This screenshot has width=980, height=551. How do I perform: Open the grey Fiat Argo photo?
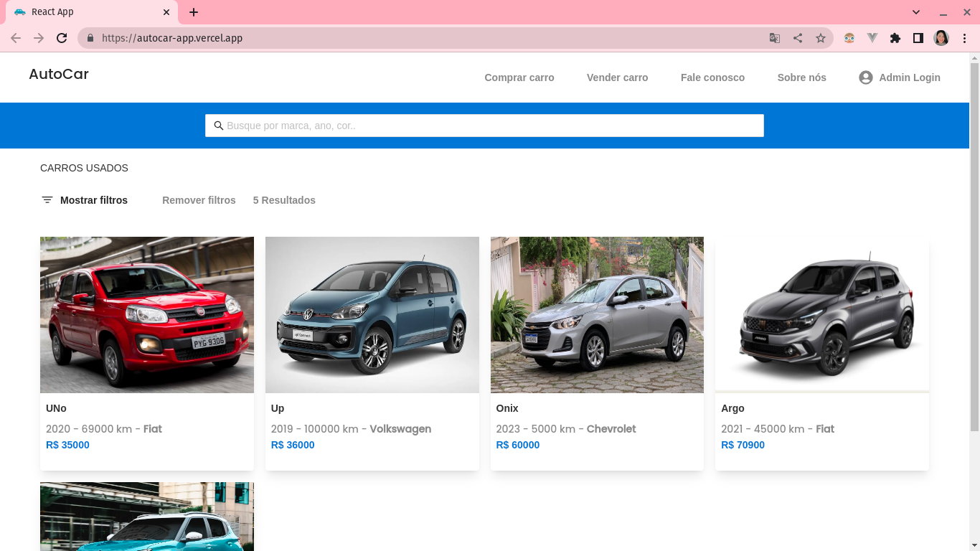click(x=822, y=315)
